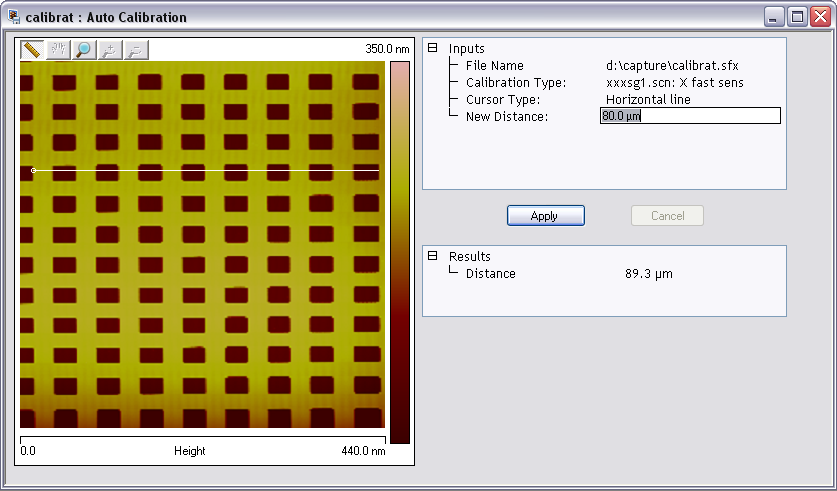
Task: Click the zoom out icon
Action: (x=135, y=49)
